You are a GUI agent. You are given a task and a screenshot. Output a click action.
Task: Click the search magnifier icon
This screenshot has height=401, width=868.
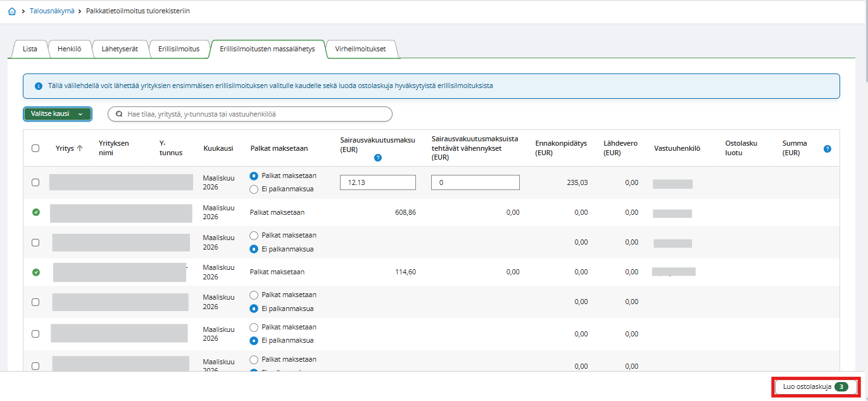[119, 114]
